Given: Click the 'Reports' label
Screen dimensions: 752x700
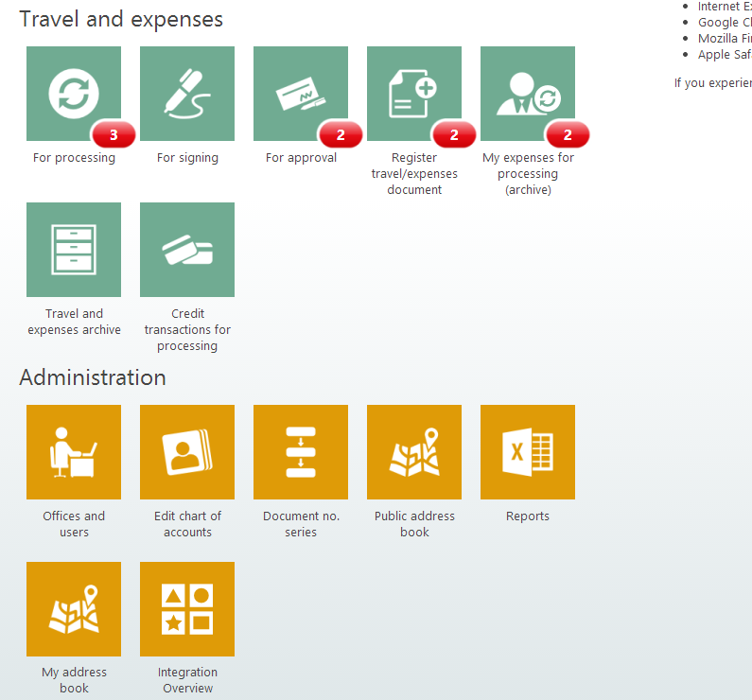Looking at the screenshot, I should pyautogui.click(x=528, y=516).
